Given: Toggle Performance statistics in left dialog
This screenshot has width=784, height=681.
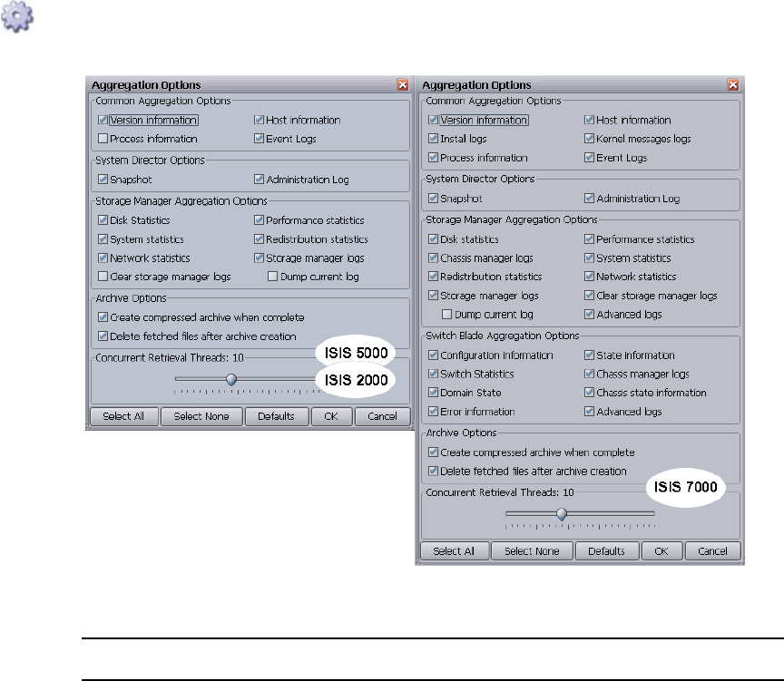Looking at the screenshot, I should 259,219.
